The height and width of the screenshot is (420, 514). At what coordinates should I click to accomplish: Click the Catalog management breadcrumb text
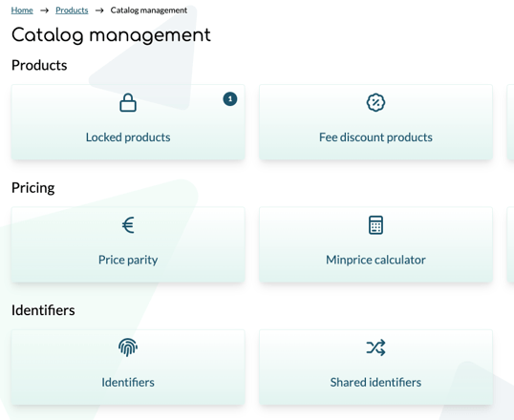[x=149, y=10]
